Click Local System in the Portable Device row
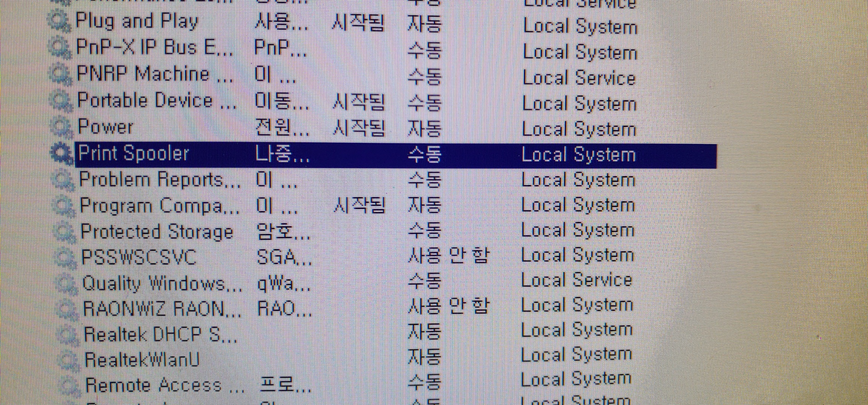Image resolution: width=868 pixels, height=405 pixels. [x=579, y=104]
